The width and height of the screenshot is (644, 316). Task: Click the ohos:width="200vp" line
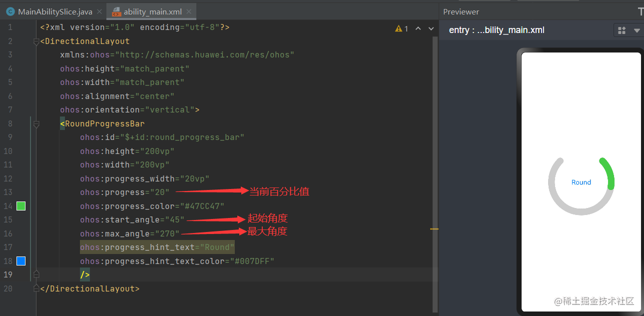124,164
